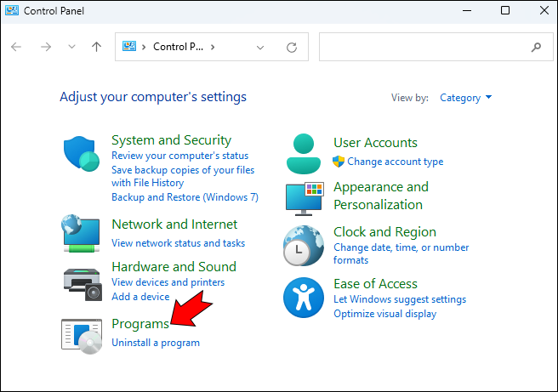The width and height of the screenshot is (558, 392).
Task: Choose Add a device link
Action: point(140,296)
